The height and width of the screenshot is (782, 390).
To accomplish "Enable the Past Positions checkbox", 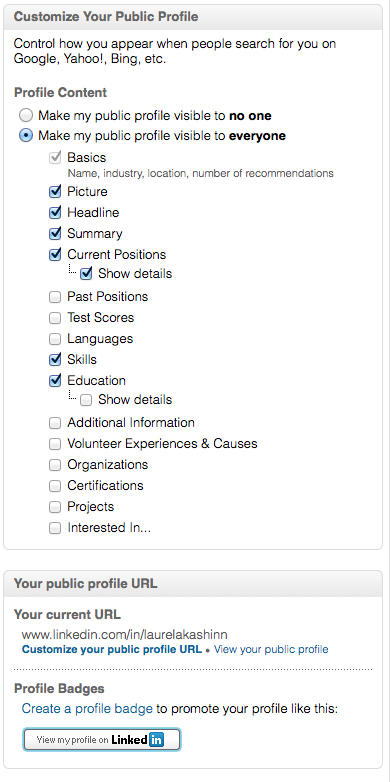I will click(55, 297).
